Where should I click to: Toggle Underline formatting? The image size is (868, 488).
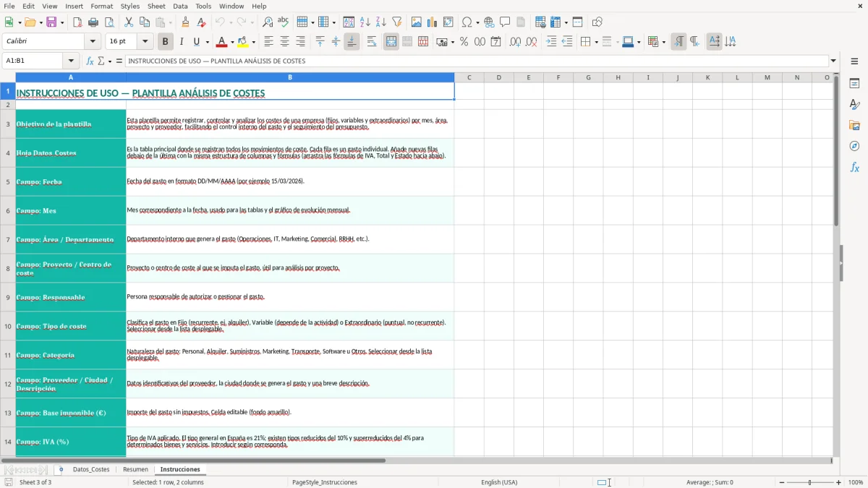click(197, 42)
